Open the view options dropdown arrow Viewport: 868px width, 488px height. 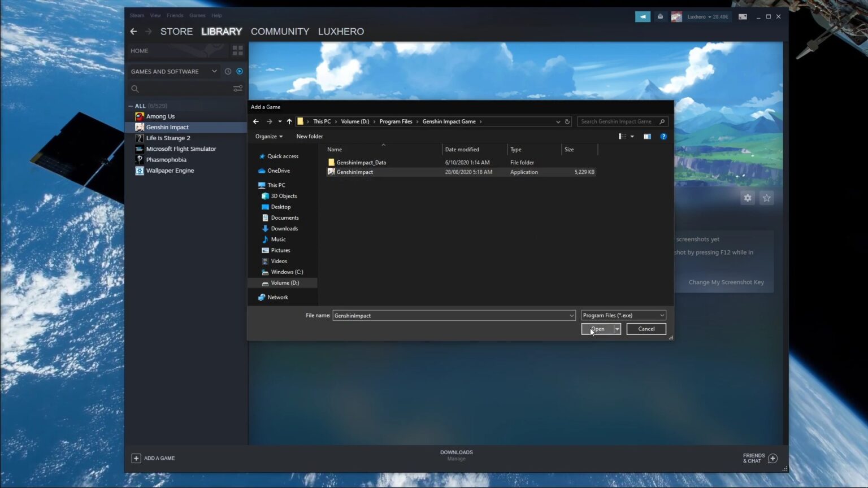pyautogui.click(x=632, y=136)
